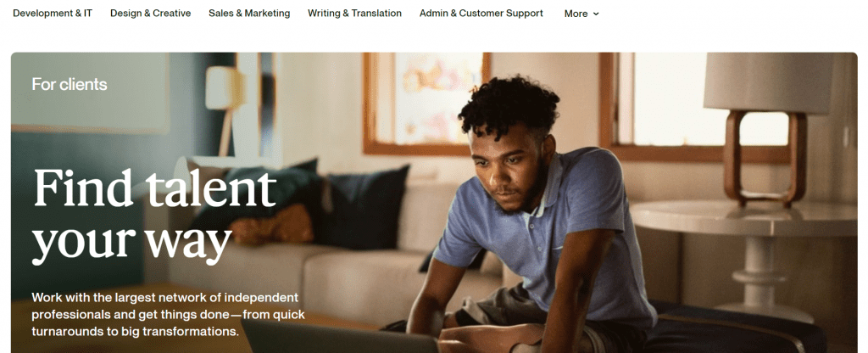Viewport: 868px width, 353px height.
Task: Click the Find talent your way headline
Action: (154, 216)
